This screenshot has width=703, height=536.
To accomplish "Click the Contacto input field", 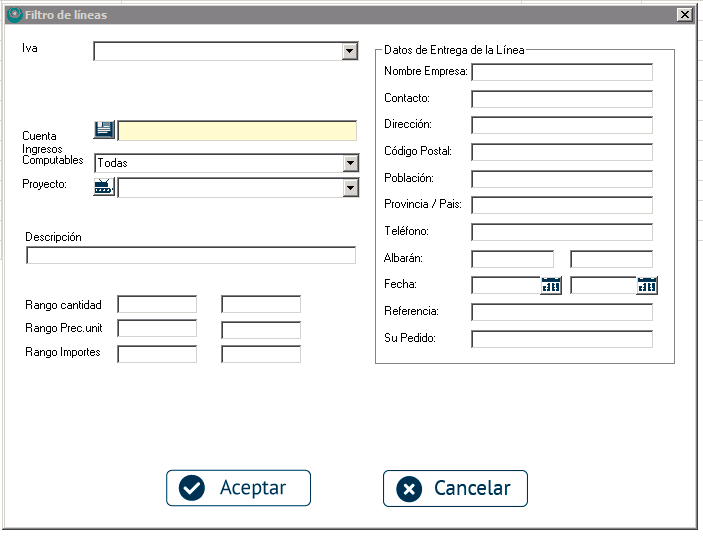I will tap(562, 99).
